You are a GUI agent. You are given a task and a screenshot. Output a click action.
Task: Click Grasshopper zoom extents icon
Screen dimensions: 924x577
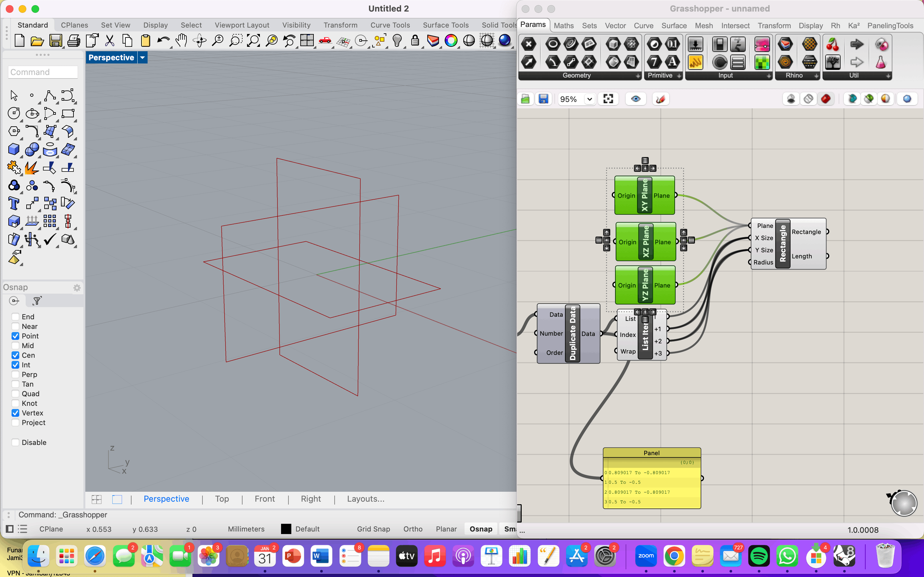(x=608, y=99)
